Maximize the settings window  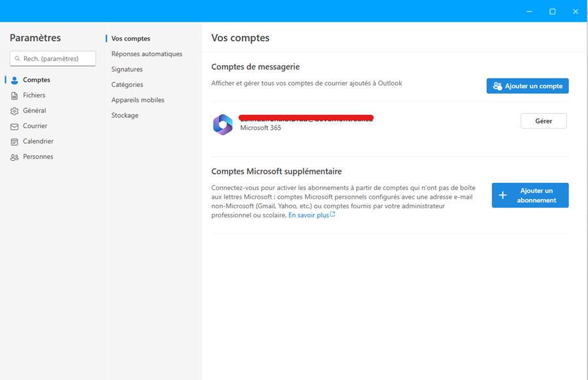click(x=552, y=12)
